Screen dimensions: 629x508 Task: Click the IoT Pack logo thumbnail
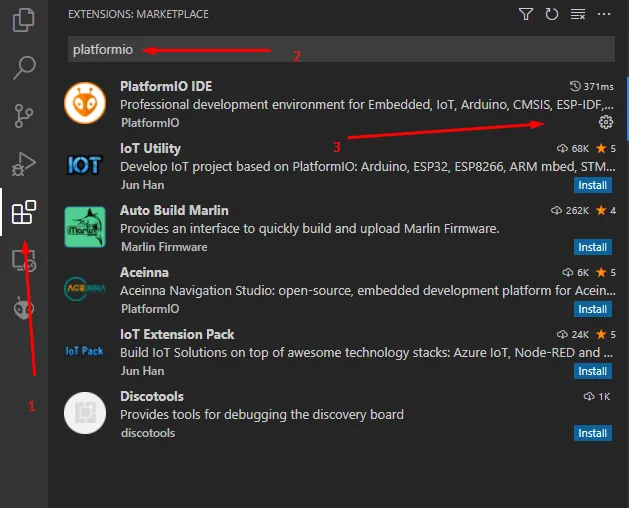tap(85, 351)
